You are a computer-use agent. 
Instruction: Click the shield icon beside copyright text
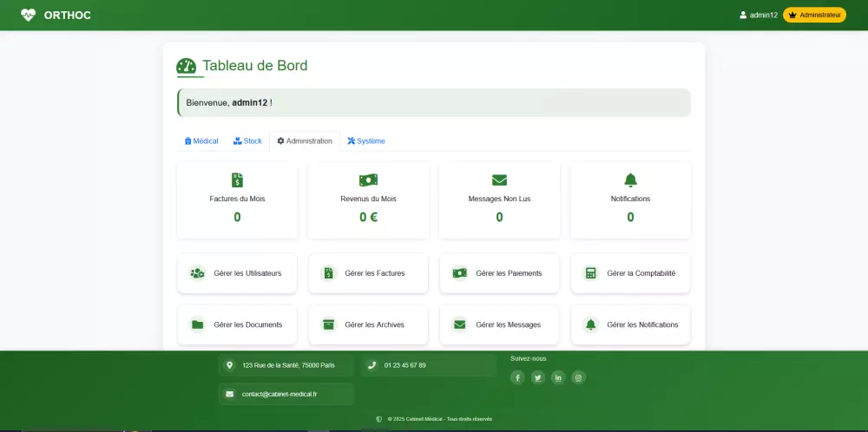click(x=379, y=419)
